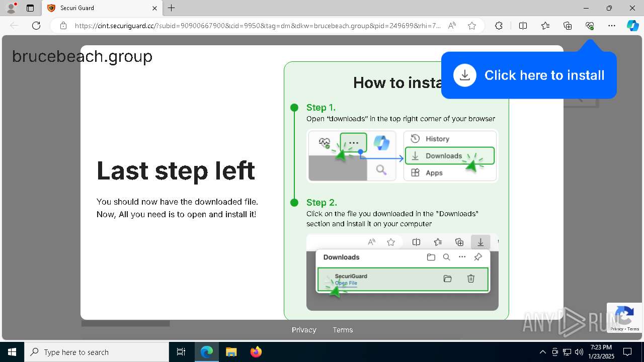The height and width of the screenshot is (362, 644).
Task: Toggle the Read aloud icon
Action: tap(452, 26)
